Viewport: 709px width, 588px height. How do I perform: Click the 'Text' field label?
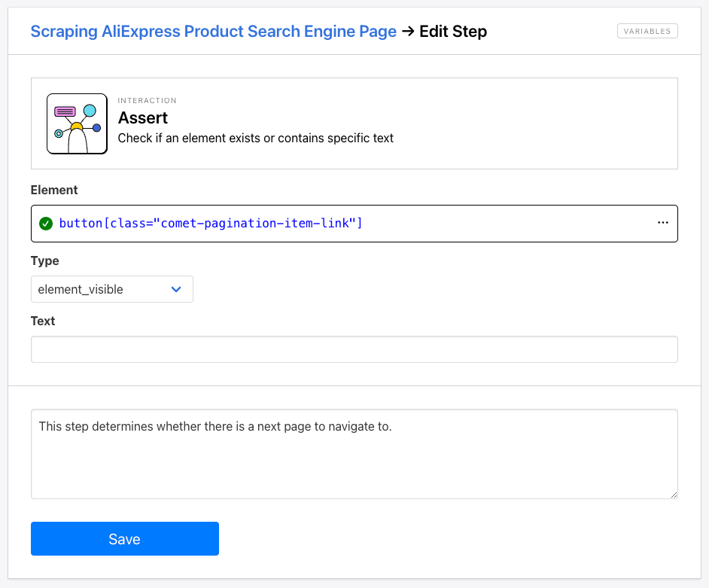[43, 321]
